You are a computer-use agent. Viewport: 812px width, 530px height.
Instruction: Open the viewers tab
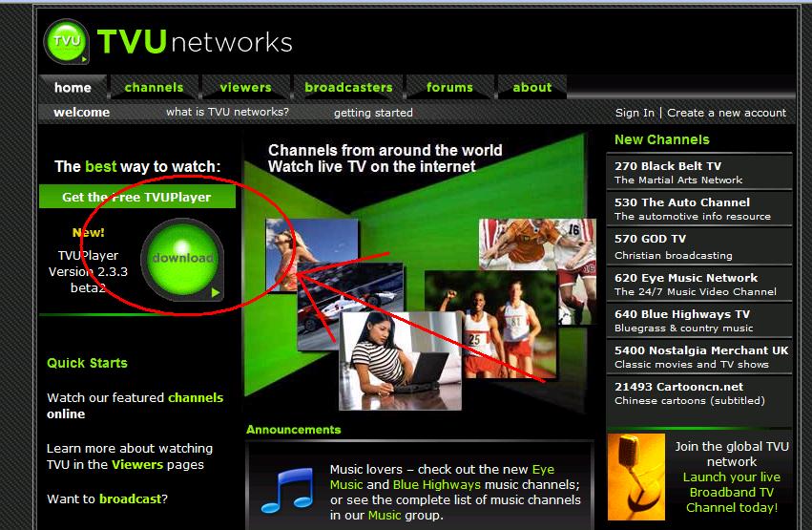(x=245, y=88)
